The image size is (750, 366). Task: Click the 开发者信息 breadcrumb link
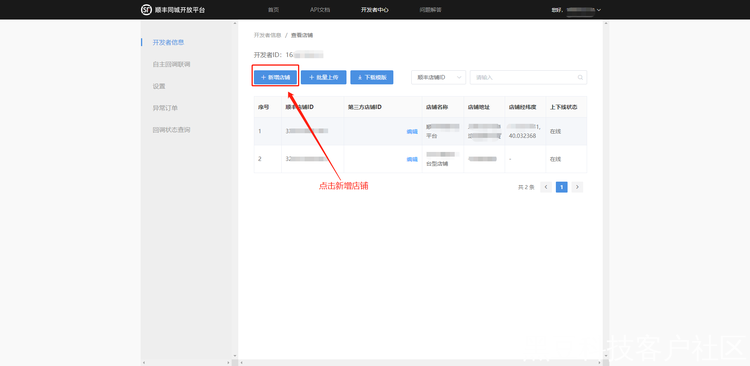(267, 35)
